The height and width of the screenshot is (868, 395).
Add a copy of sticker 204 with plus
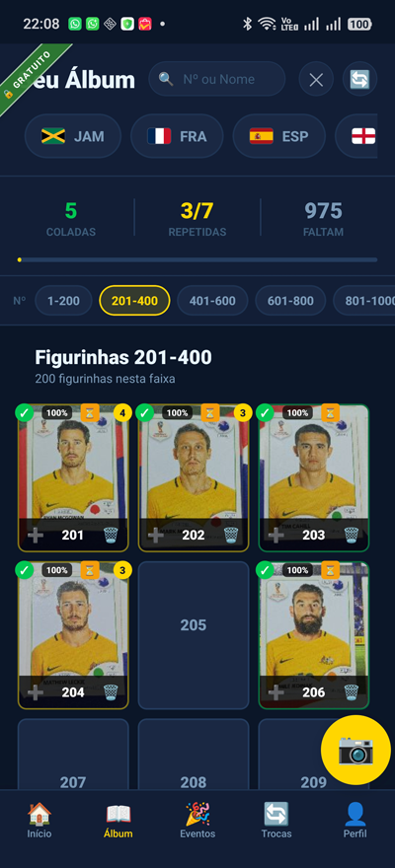[36, 692]
